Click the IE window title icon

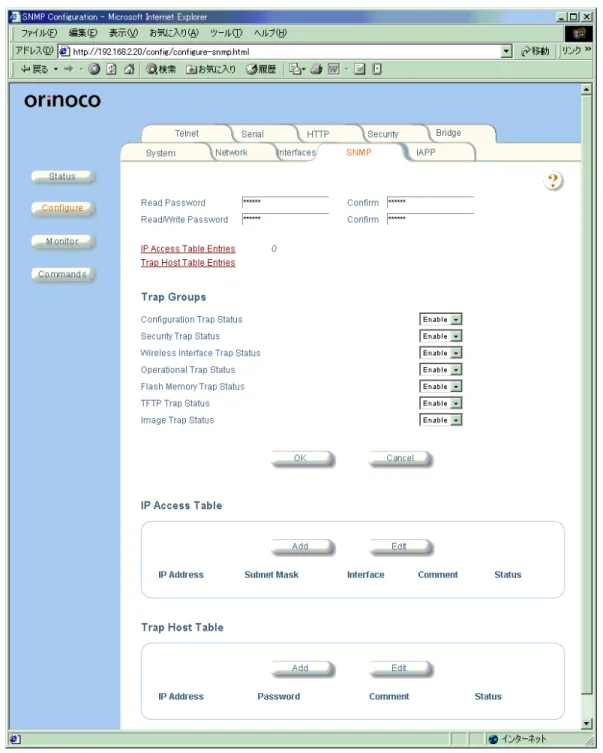coord(15,17)
